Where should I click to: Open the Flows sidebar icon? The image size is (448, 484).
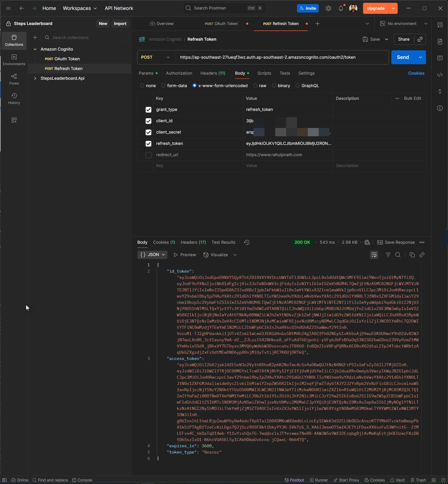14,79
